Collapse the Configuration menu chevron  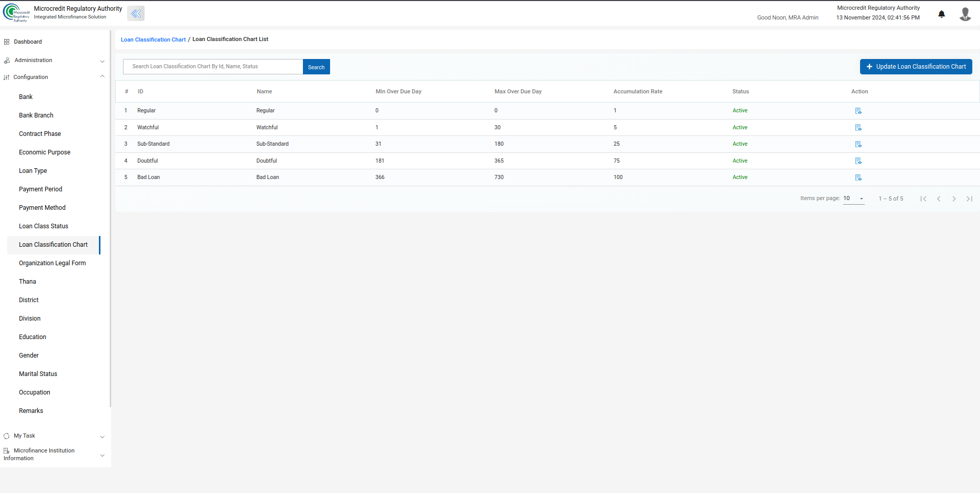102,76
